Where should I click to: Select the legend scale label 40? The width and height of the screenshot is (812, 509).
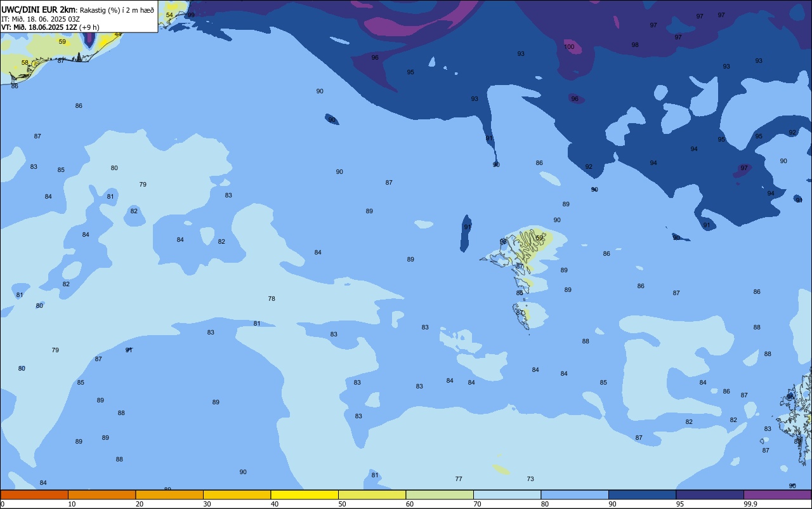point(274,504)
